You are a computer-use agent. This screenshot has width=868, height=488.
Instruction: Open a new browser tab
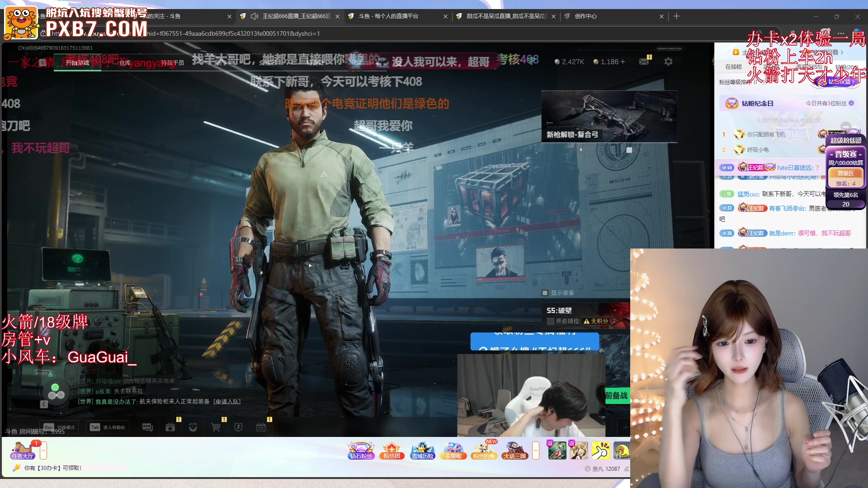[676, 16]
